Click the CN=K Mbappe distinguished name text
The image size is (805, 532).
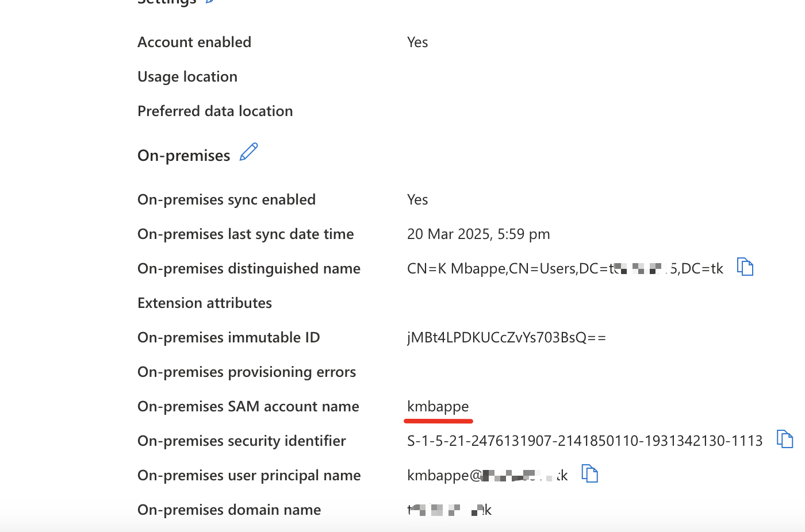point(565,268)
